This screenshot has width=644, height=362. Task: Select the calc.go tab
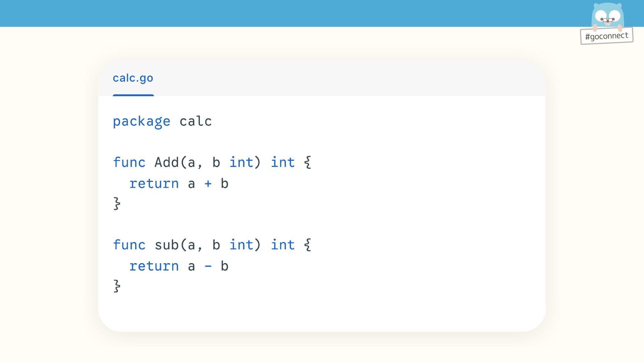tap(133, 78)
